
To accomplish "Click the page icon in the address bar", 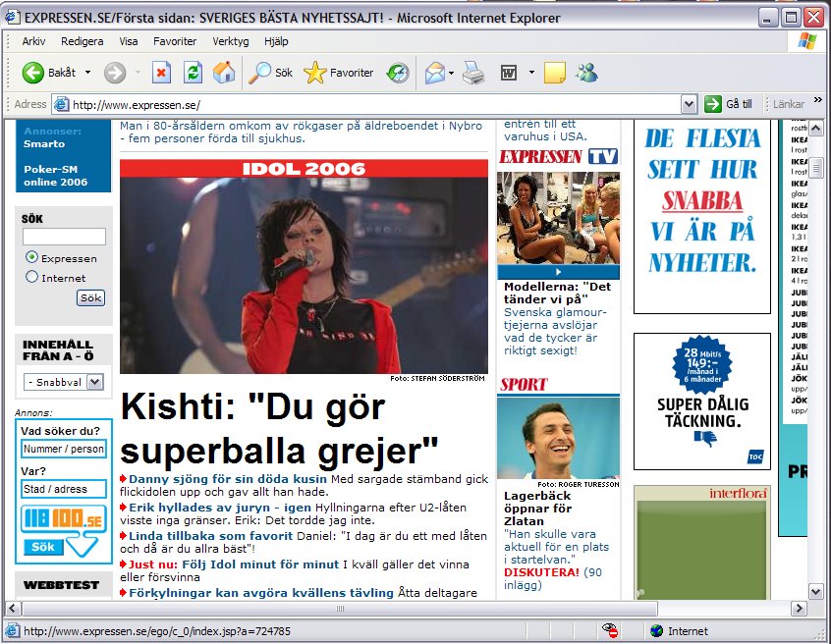I will (x=62, y=104).
